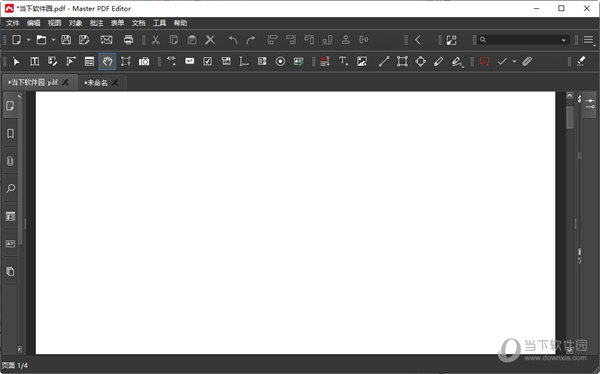Select the Crop/select area tool
The image size is (600, 374).
(x=126, y=61)
